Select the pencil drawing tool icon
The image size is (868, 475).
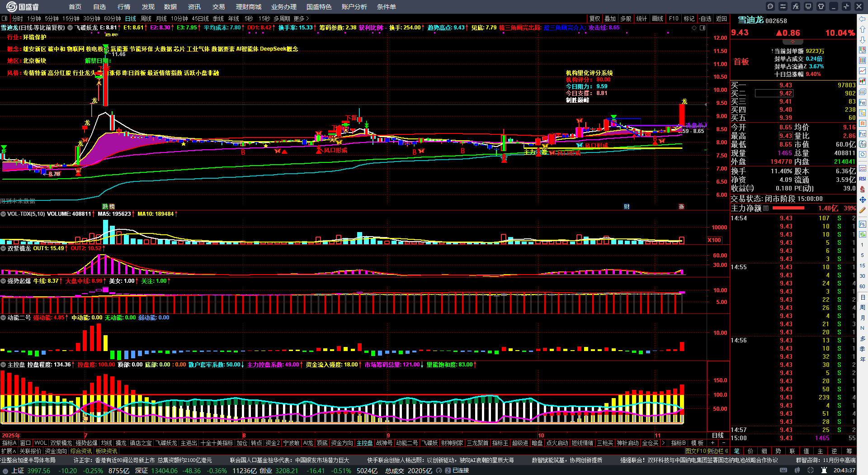tap(863, 210)
